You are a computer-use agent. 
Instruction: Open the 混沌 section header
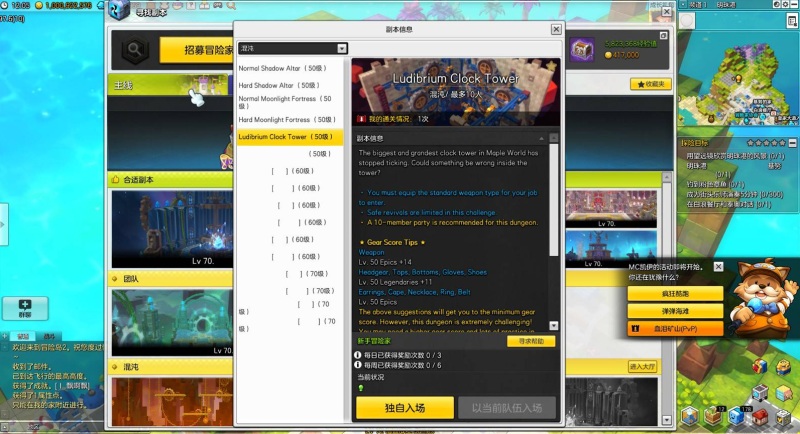170,367
